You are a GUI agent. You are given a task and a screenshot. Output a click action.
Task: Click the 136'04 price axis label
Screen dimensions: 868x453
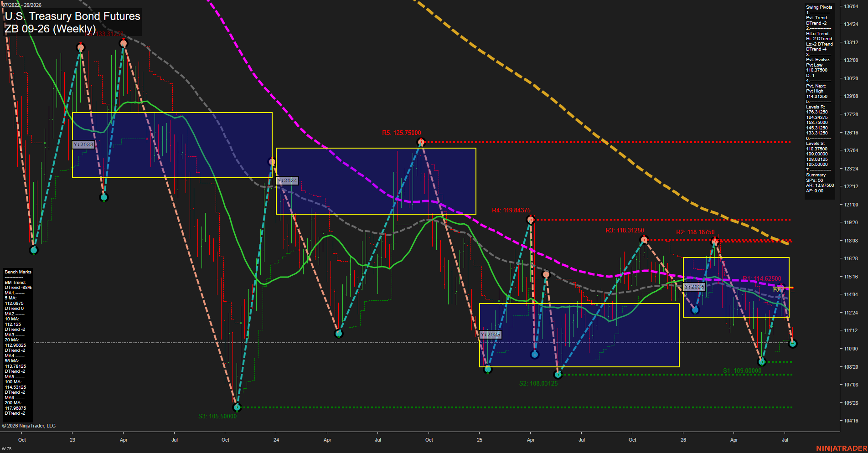(851, 6)
